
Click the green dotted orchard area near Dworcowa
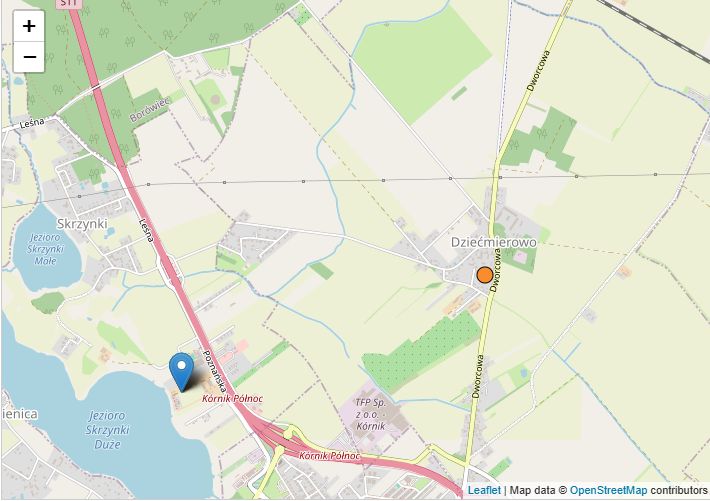(421, 351)
